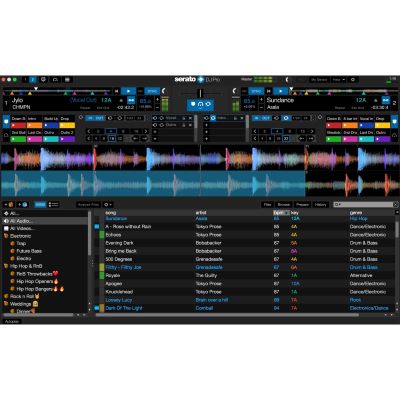Jump to previous track on deck 1
This screenshot has height=400, width=400.
coord(116,91)
